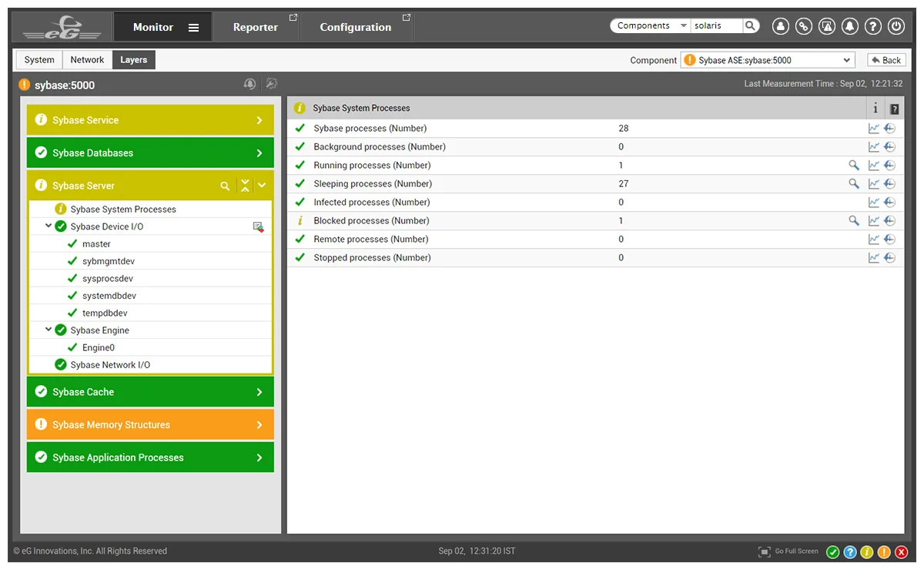Click the wrench settings icon next to sybase:5000
This screenshot has height=570, width=924.
[271, 84]
